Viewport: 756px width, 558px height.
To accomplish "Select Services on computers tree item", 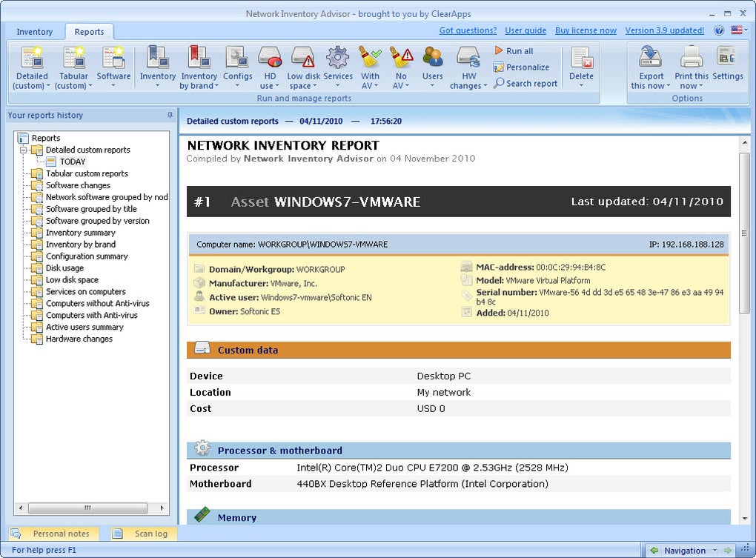I will pos(85,291).
